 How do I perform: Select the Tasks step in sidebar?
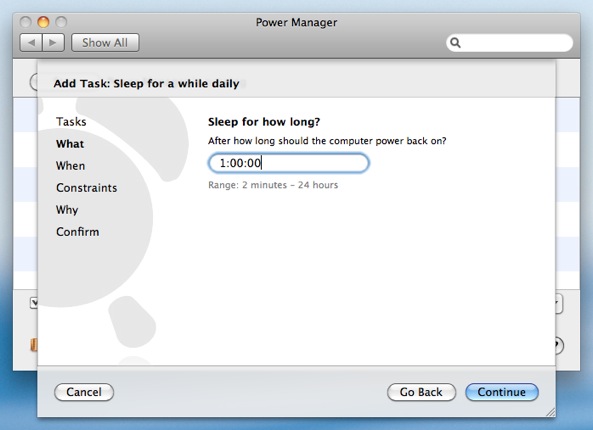pyautogui.click(x=71, y=122)
